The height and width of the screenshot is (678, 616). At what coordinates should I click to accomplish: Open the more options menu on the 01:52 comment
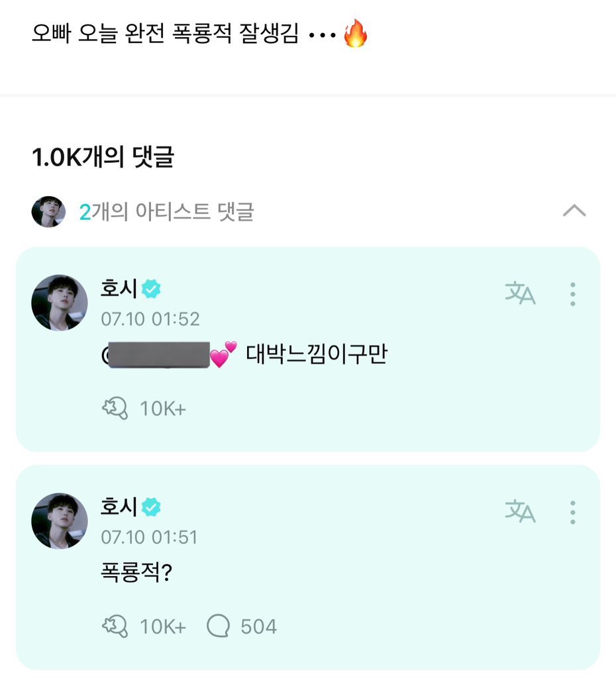click(x=573, y=293)
